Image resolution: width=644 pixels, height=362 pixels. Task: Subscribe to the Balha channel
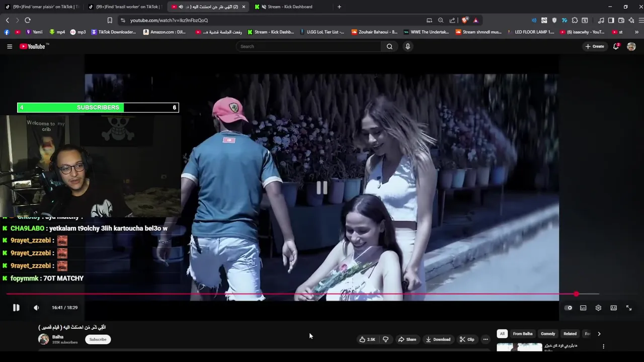tap(98, 339)
